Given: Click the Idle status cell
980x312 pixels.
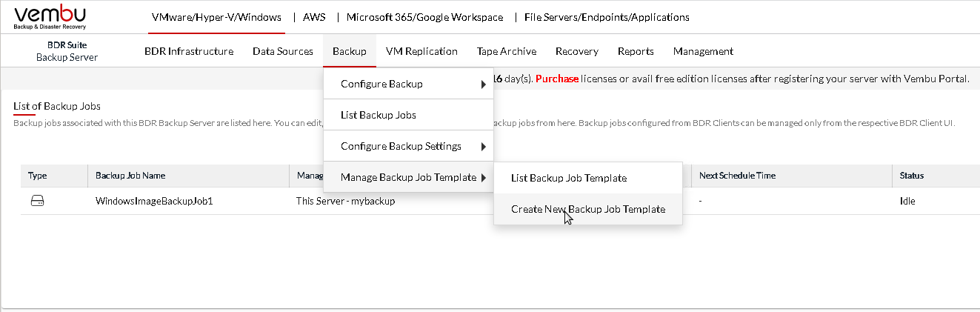Looking at the screenshot, I should (907, 201).
